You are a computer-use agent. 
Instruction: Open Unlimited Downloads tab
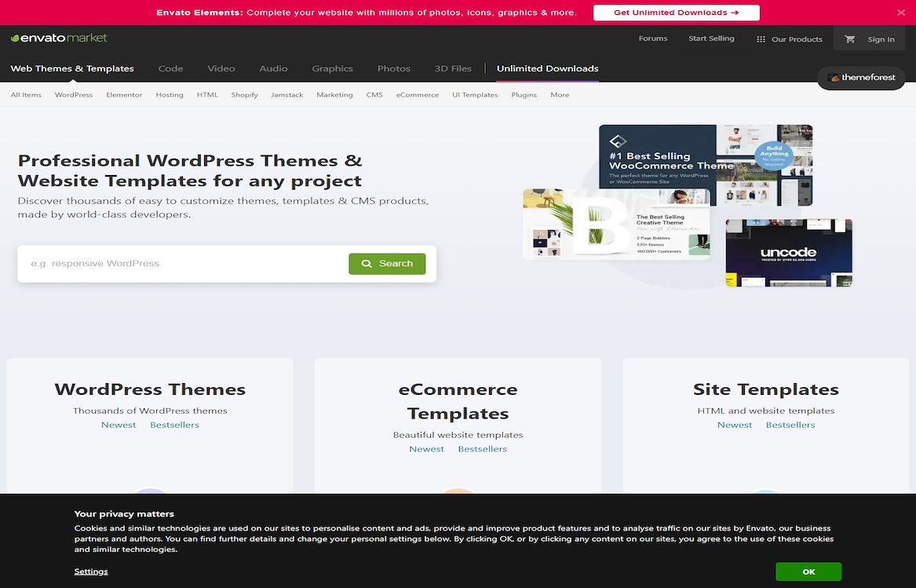(547, 68)
